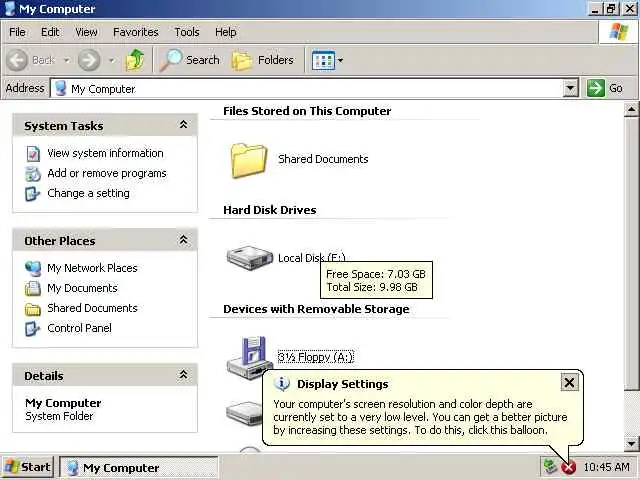This screenshot has width=640, height=480.
Task: Click the Local Disk label
Action: (x=311, y=258)
